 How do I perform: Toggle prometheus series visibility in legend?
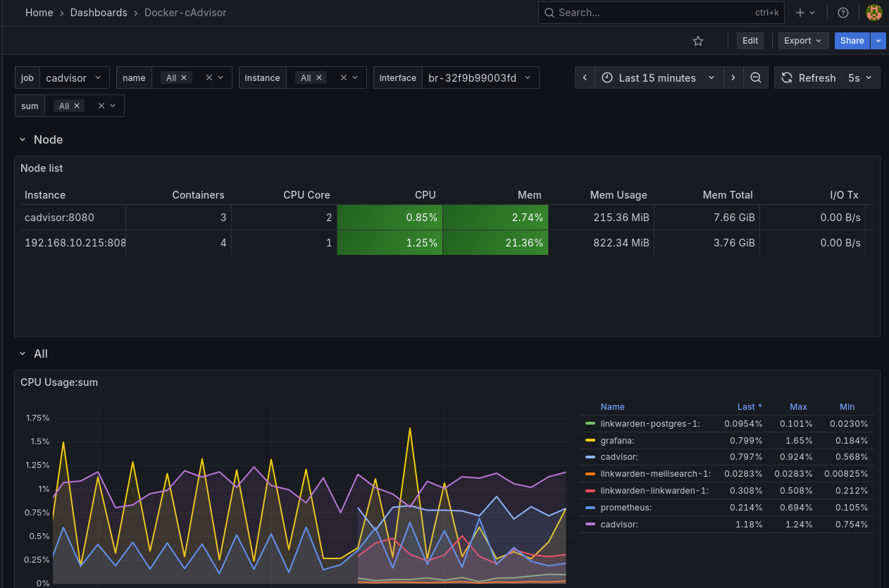(x=626, y=508)
